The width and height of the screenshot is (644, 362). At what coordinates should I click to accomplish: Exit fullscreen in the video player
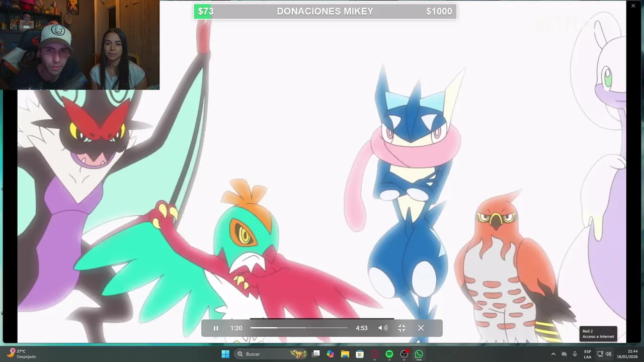click(x=401, y=328)
